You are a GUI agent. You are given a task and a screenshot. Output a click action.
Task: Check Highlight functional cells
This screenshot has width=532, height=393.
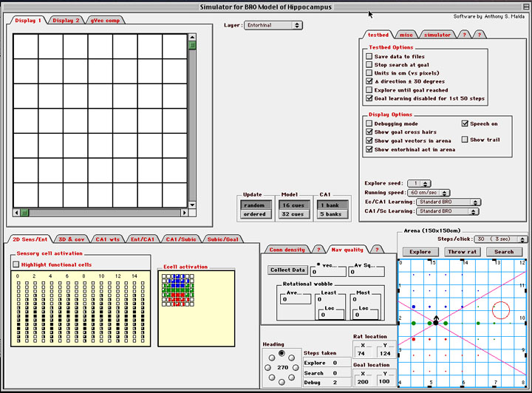[16, 264]
